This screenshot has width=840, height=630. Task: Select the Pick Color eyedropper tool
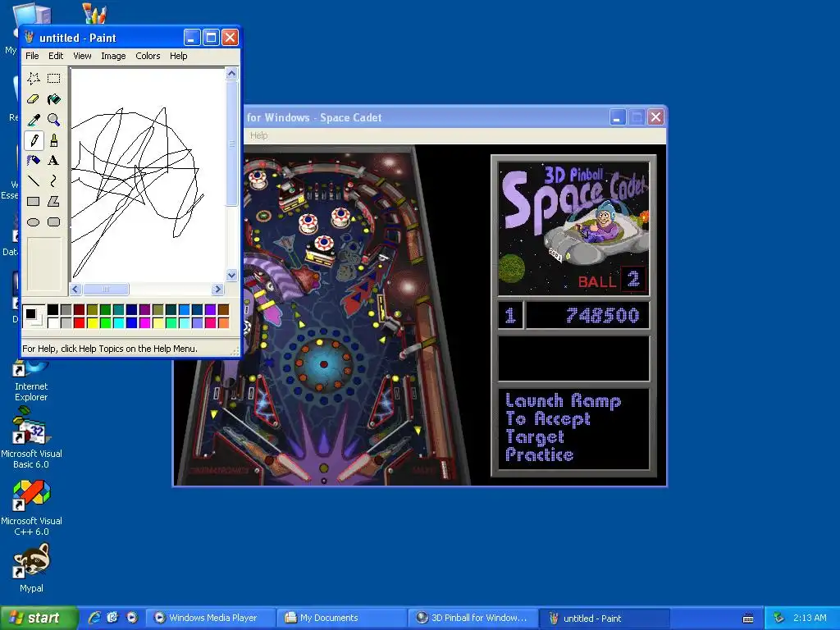tap(33, 120)
